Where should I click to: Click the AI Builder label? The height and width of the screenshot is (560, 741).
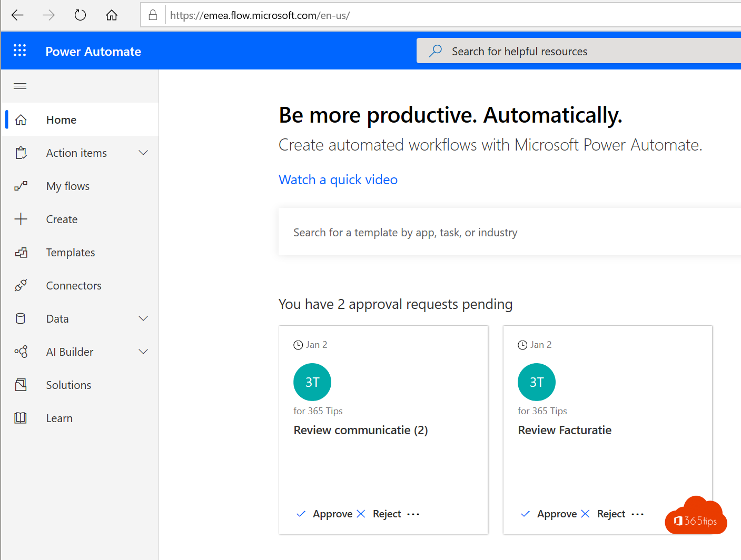click(70, 352)
